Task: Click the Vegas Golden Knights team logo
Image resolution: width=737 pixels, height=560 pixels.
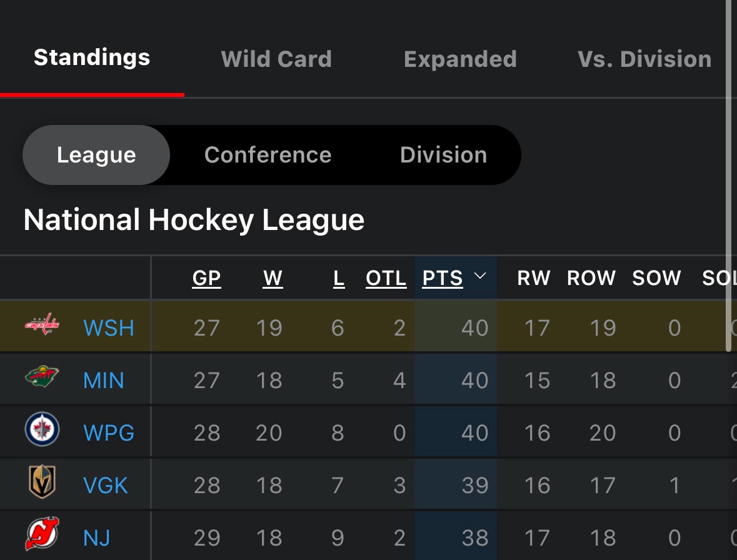Action: (x=43, y=481)
